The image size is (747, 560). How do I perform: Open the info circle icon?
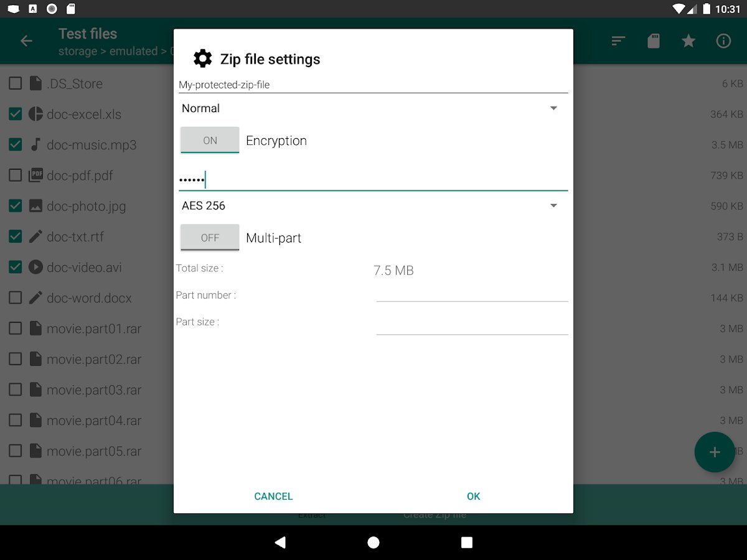click(723, 41)
